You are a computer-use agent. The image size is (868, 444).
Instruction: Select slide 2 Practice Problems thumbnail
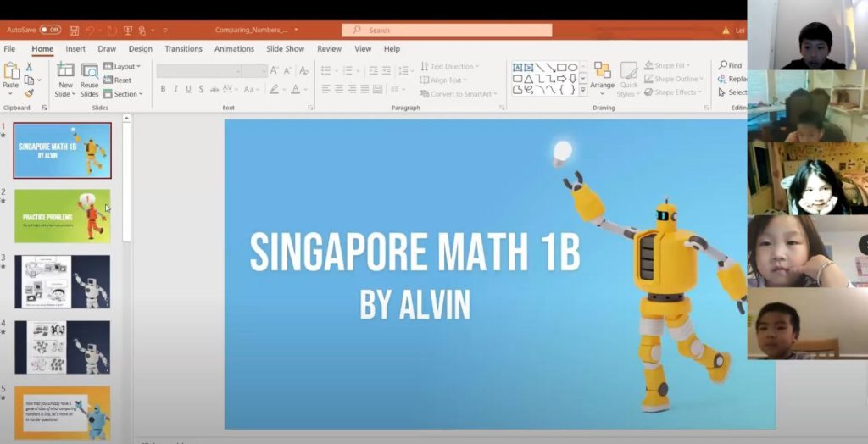(x=62, y=216)
